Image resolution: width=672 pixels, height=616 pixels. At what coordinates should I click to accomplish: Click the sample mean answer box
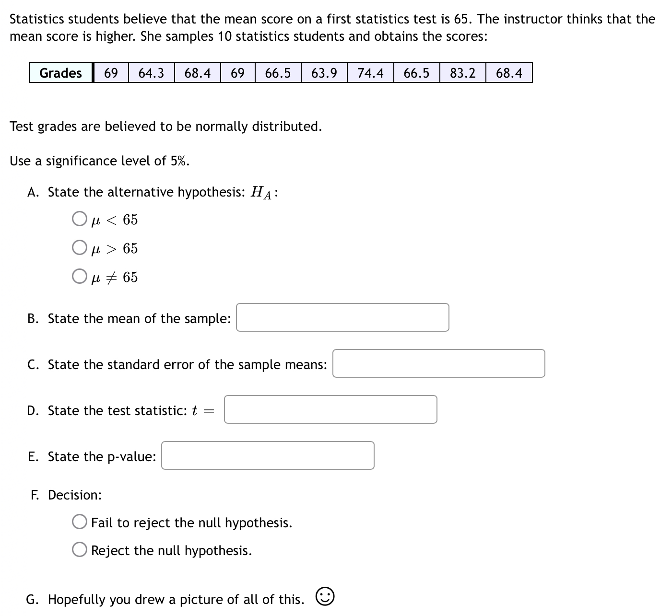point(342,317)
